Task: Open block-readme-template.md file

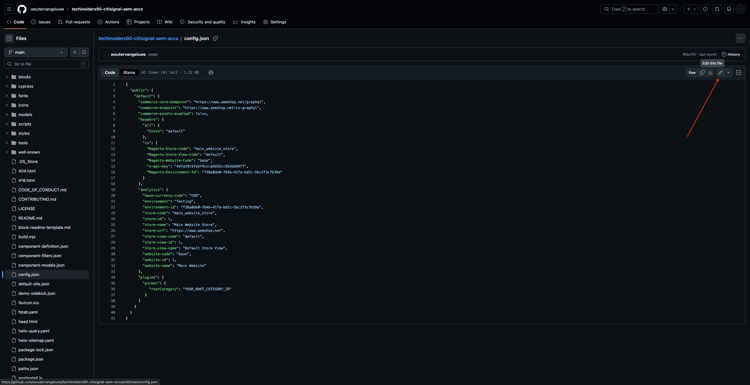Action: (x=44, y=227)
